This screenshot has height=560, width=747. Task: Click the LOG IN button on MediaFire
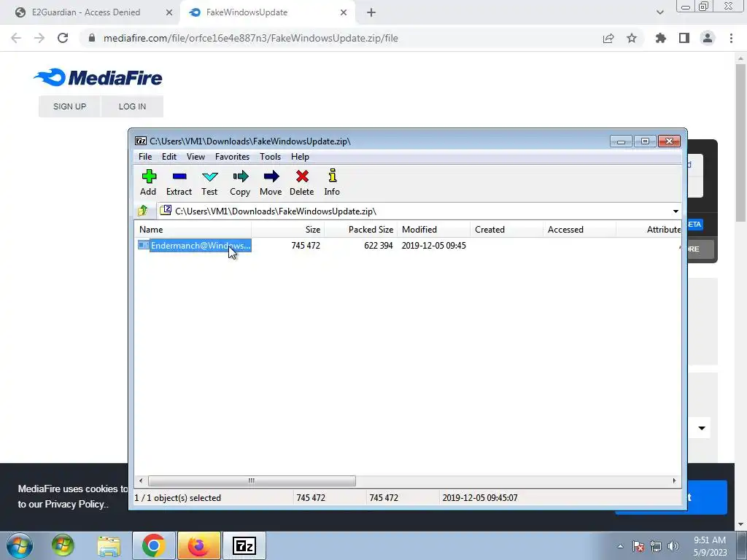coord(133,106)
